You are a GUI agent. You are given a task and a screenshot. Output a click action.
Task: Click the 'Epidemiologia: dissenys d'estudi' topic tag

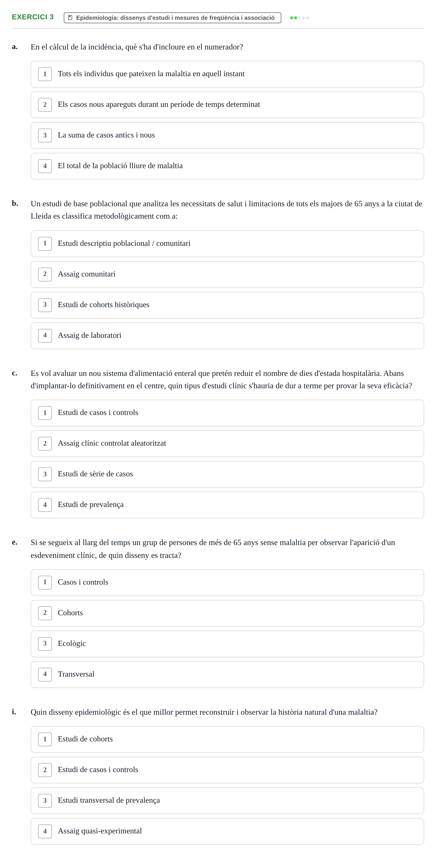coord(172,18)
